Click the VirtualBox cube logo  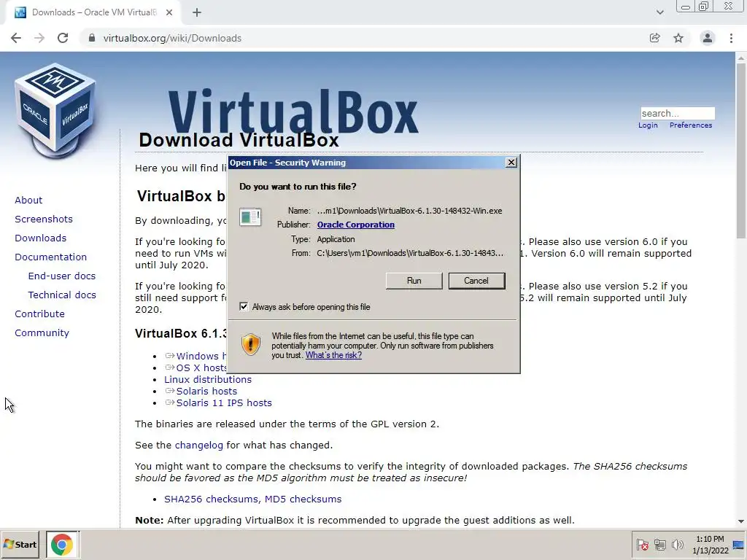pos(55,111)
